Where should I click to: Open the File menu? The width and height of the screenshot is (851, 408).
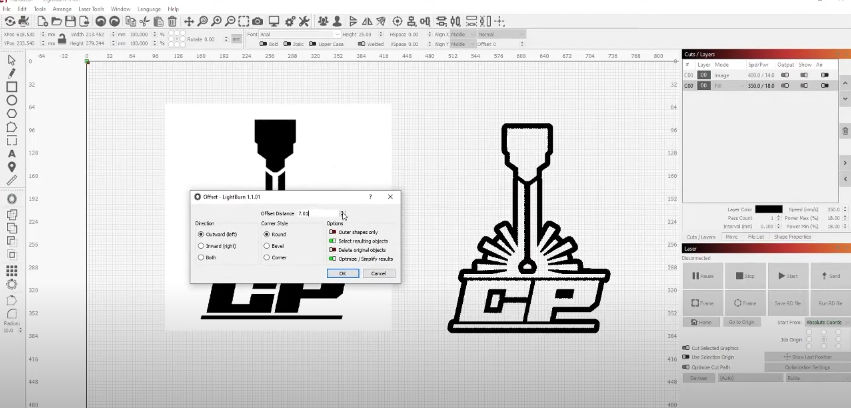[x=6, y=9]
